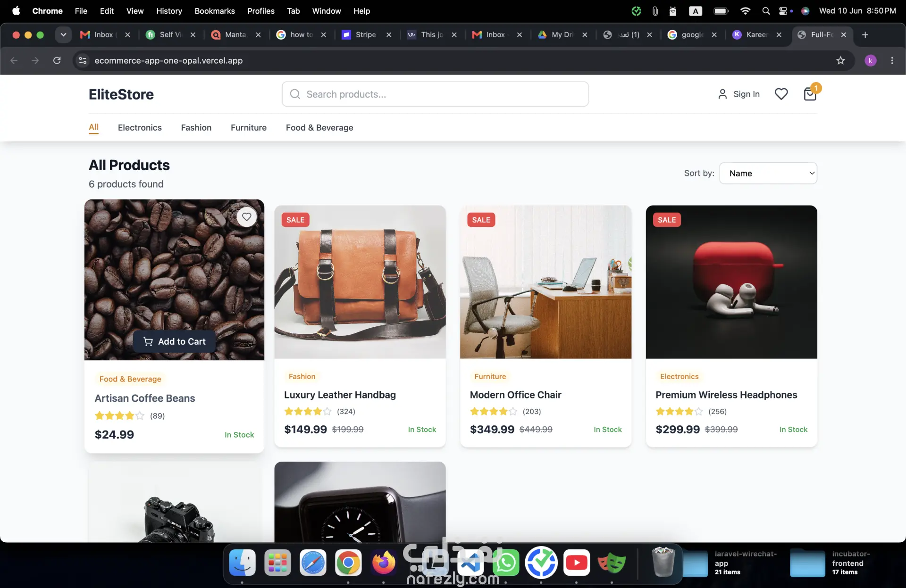Open Premium Wireless Headphones product title
Viewport: 906px width, 588px height.
tap(726, 395)
